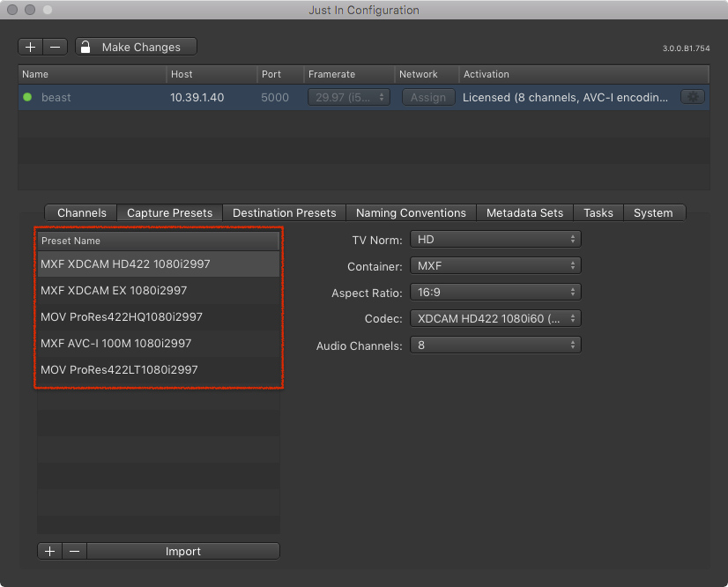Viewport: 728px width, 587px height.
Task: Select the beast server name
Action: (56, 97)
